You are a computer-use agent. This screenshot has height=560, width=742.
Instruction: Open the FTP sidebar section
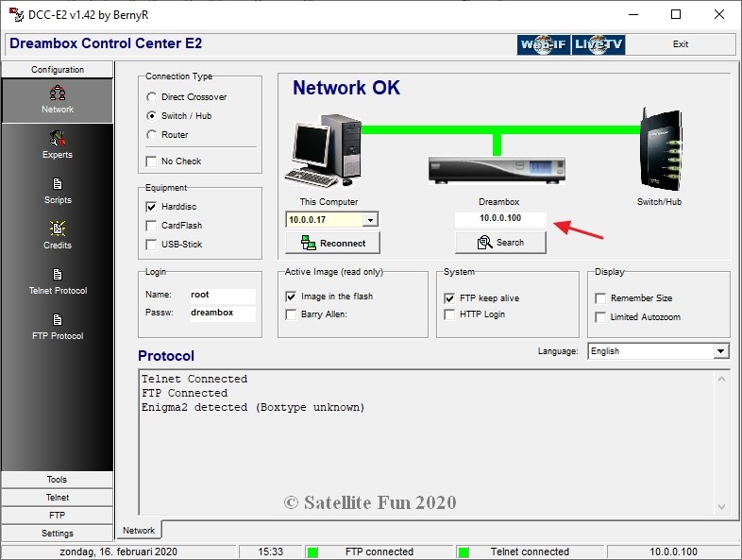[x=58, y=516]
